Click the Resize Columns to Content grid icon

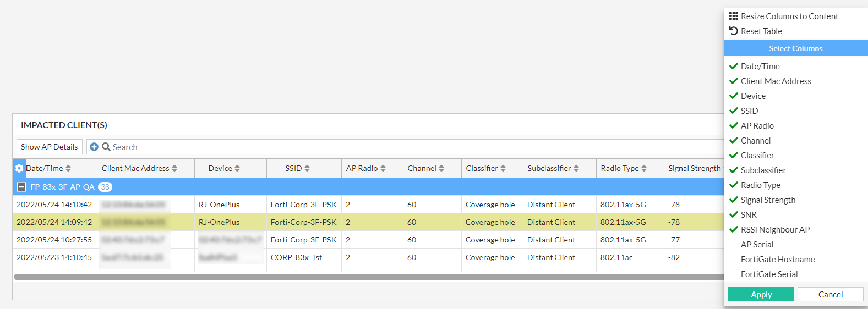[x=734, y=16]
